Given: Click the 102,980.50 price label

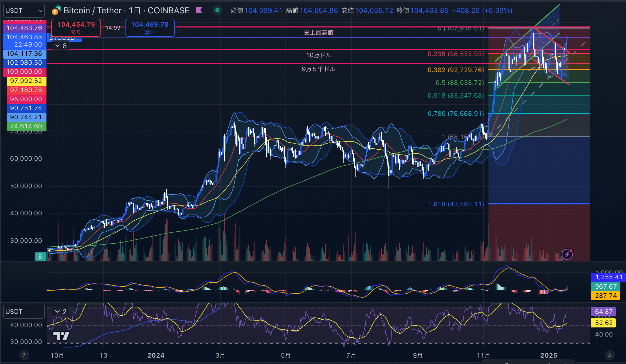Looking at the screenshot, I should 25,63.
